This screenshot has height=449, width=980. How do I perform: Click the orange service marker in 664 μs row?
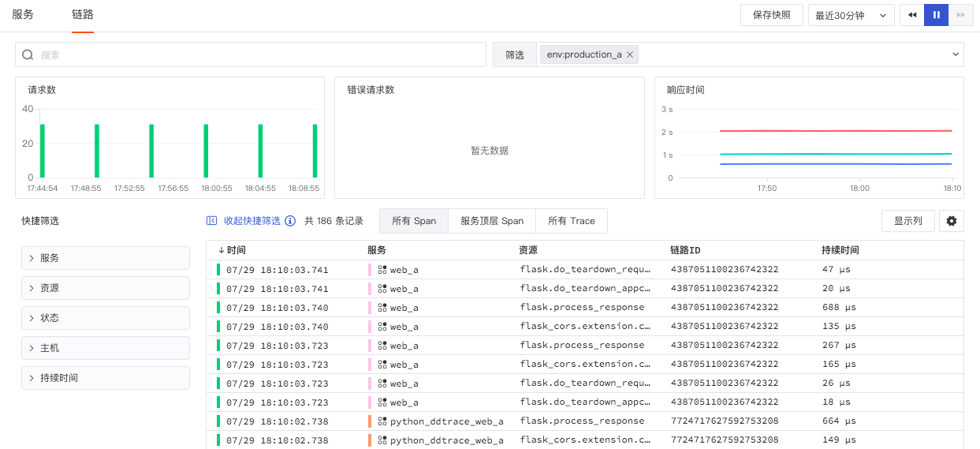pyautogui.click(x=370, y=421)
